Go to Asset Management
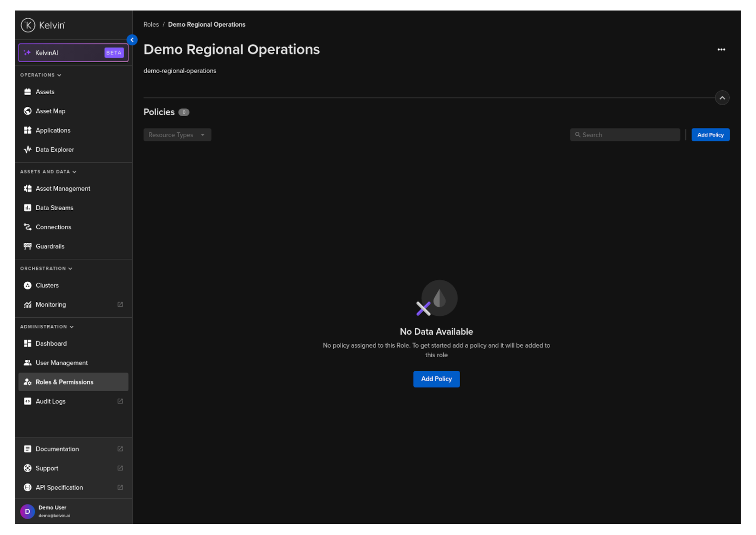This screenshot has height=535, width=756. point(63,189)
